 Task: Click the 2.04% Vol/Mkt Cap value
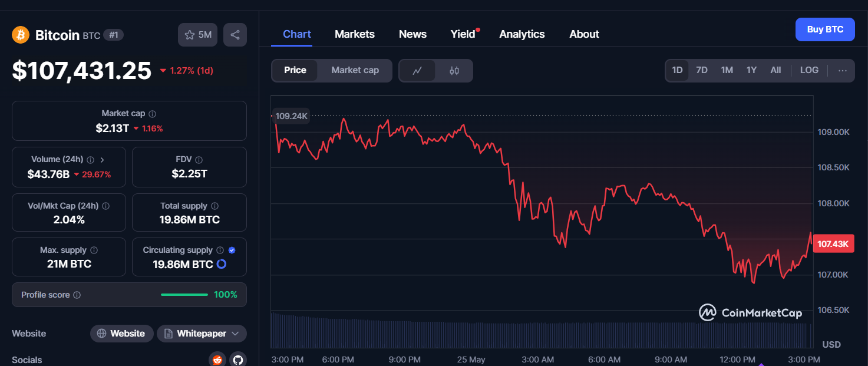tap(69, 220)
